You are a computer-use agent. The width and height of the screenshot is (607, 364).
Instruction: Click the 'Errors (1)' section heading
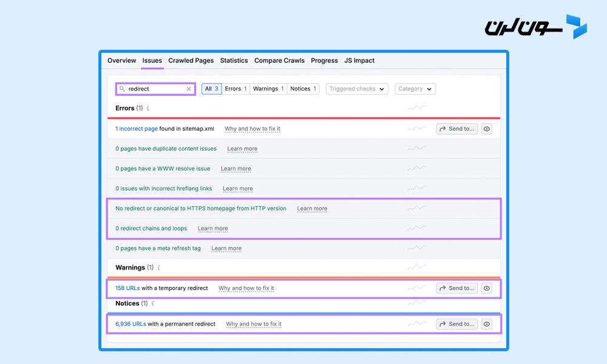coord(129,109)
